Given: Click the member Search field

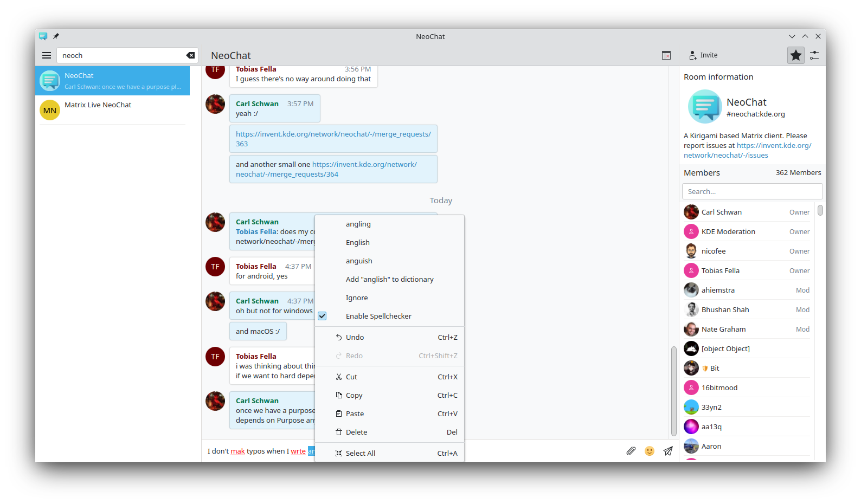Looking at the screenshot, I should tap(752, 191).
